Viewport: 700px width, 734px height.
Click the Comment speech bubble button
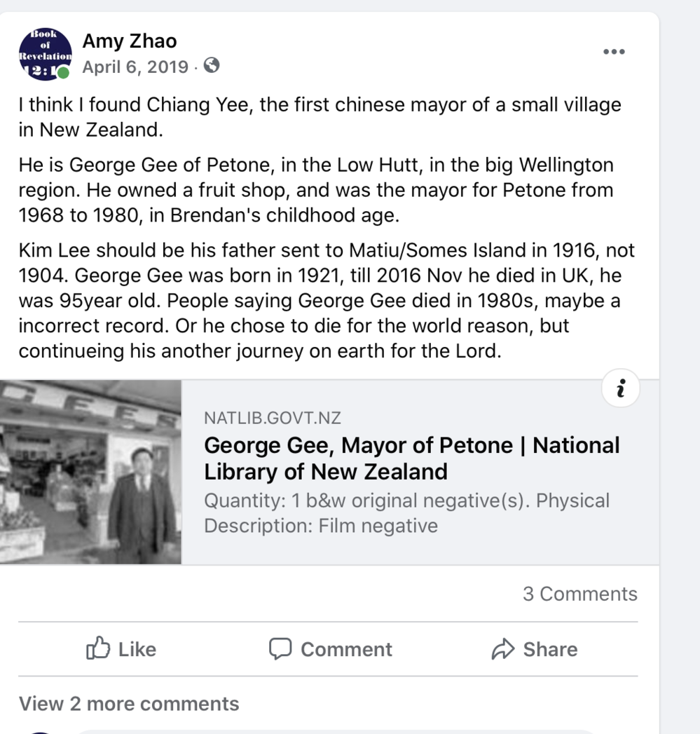(x=331, y=649)
